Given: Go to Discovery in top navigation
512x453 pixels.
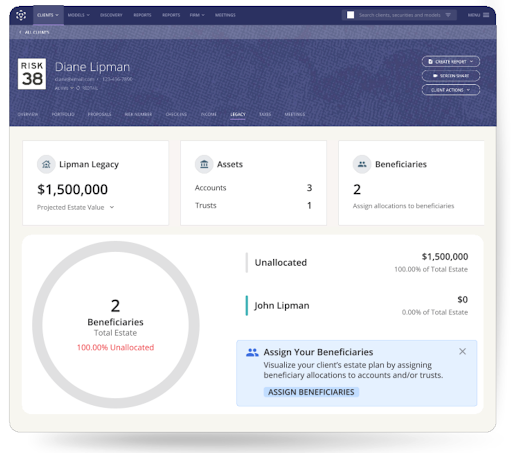Looking at the screenshot, I should click(111, 15).
